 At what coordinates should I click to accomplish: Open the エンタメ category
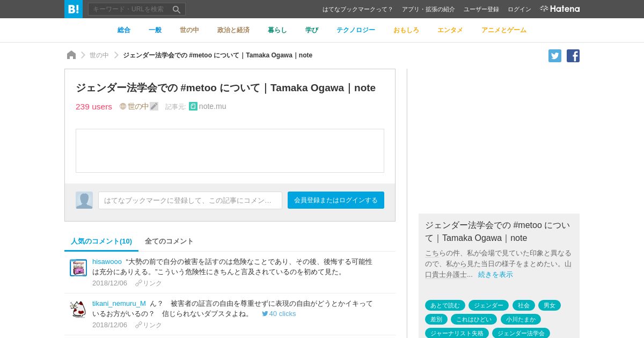pyautogui.click(x=450, y=30)
